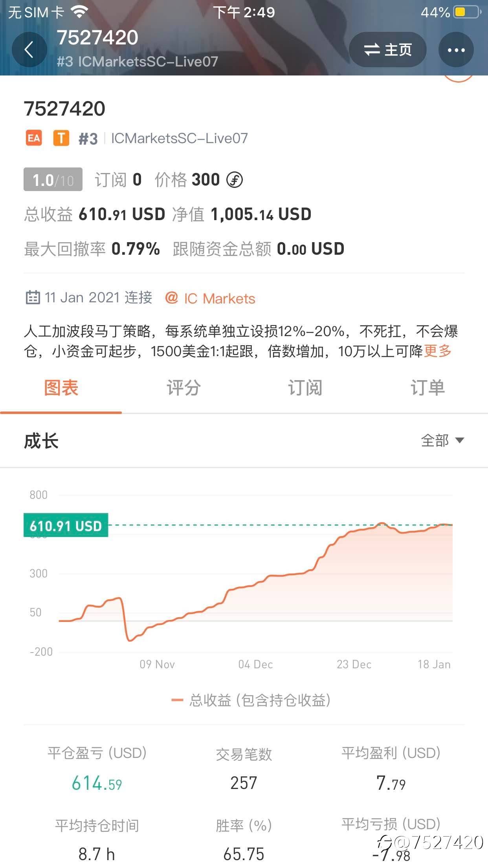Expand description with 更多 link
Screen dimensions: 488x868
coord(437,351)
